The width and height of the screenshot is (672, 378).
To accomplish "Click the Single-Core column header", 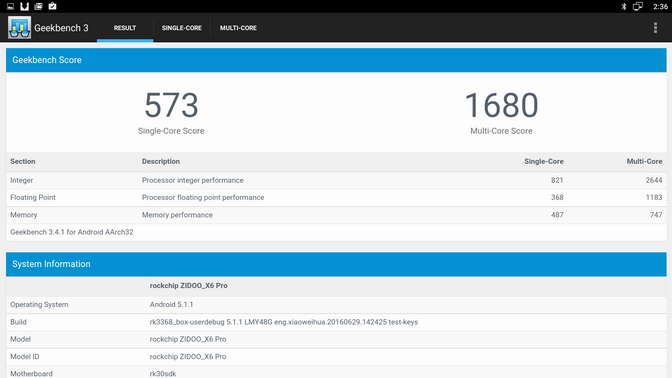I will point(544,162).
